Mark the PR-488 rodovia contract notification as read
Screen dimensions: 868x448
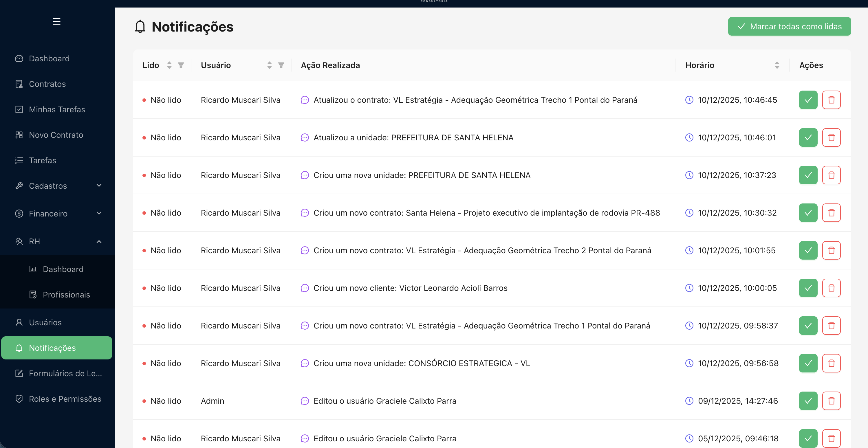(x=808, y=213)
